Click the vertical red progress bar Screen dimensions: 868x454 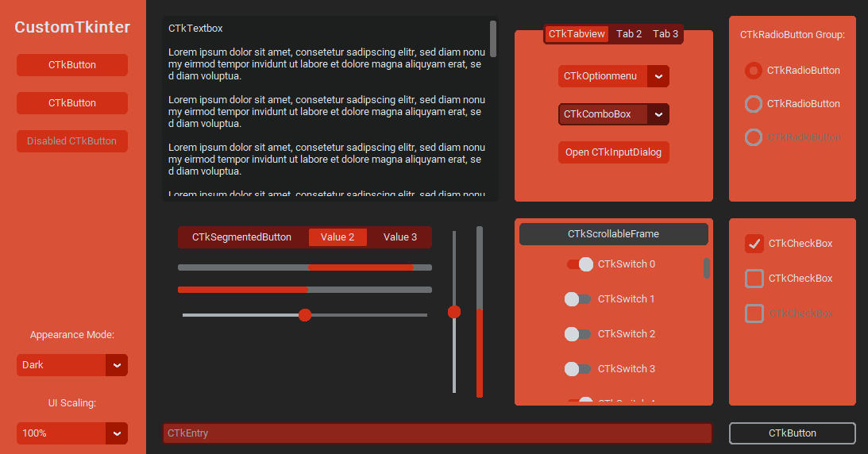[480, 312]
